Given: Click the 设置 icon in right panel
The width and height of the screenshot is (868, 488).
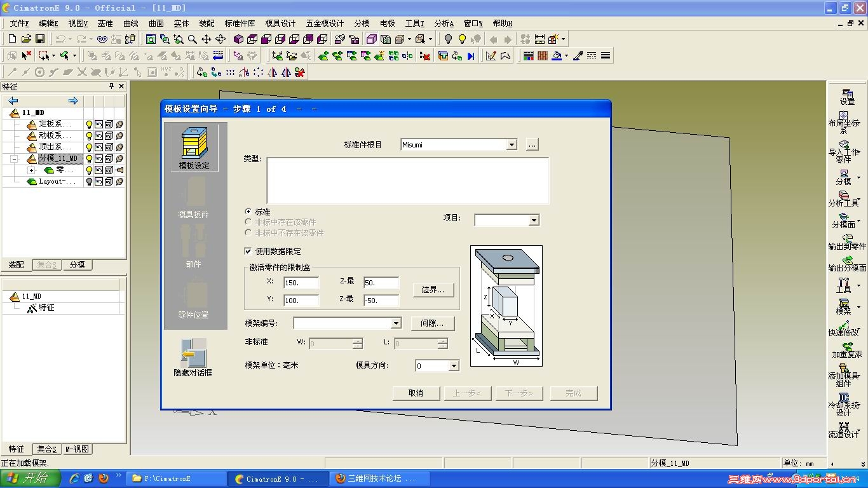Looking at the screenshot, I should 846,97.
